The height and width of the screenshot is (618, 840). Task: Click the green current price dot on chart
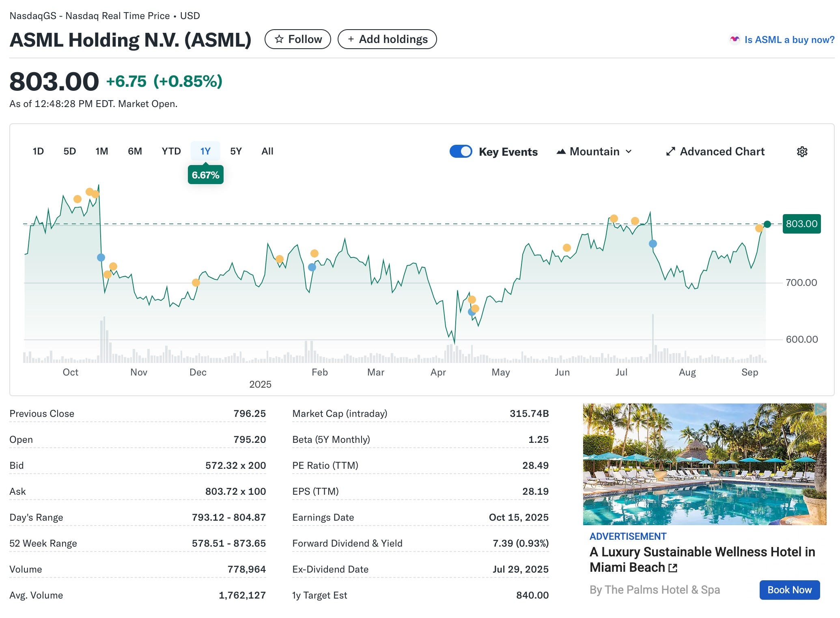coord(767,224)
